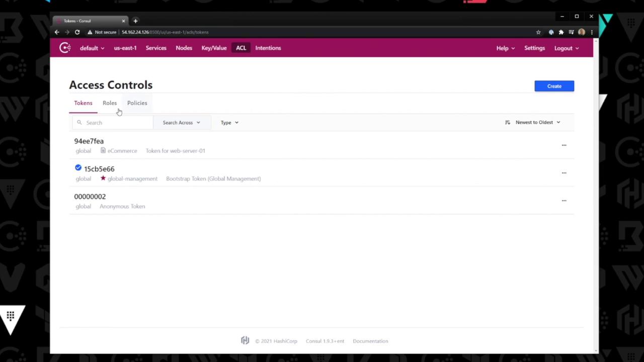Switch to the Roles tab
Viewport: 644px width, 362px height.
tap(110, 103)
